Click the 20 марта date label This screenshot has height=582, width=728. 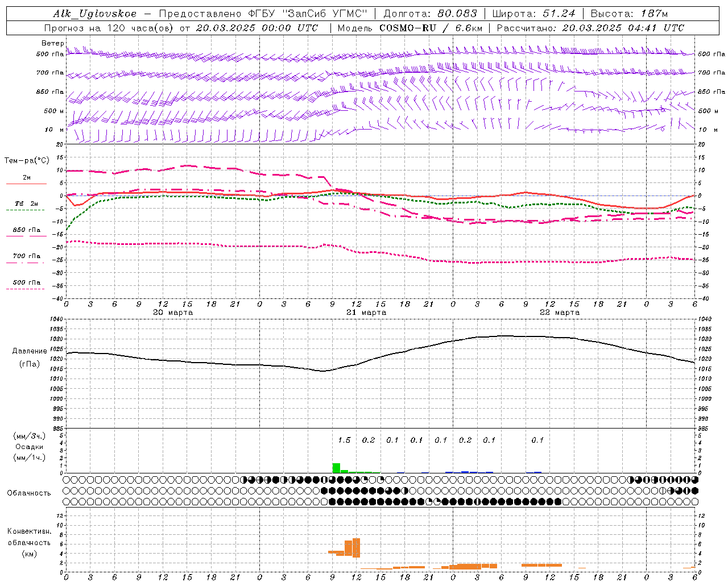pos(173,313)
